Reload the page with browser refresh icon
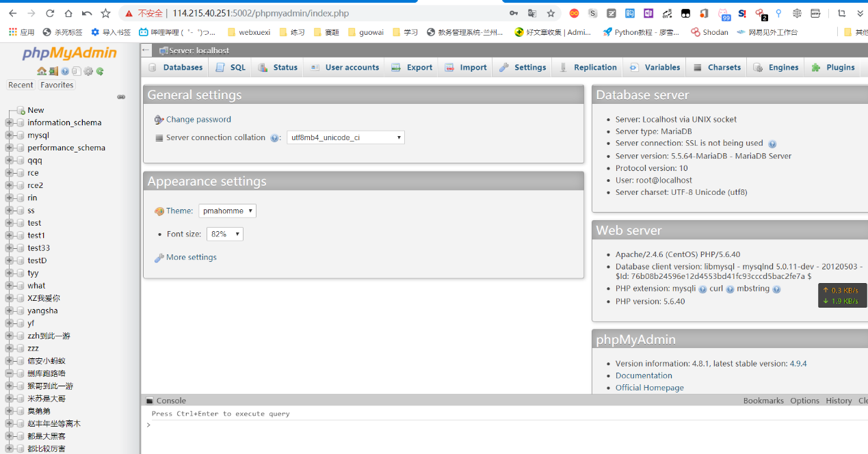868x454 pixels. pyautogui.click(x=49, y=13)
